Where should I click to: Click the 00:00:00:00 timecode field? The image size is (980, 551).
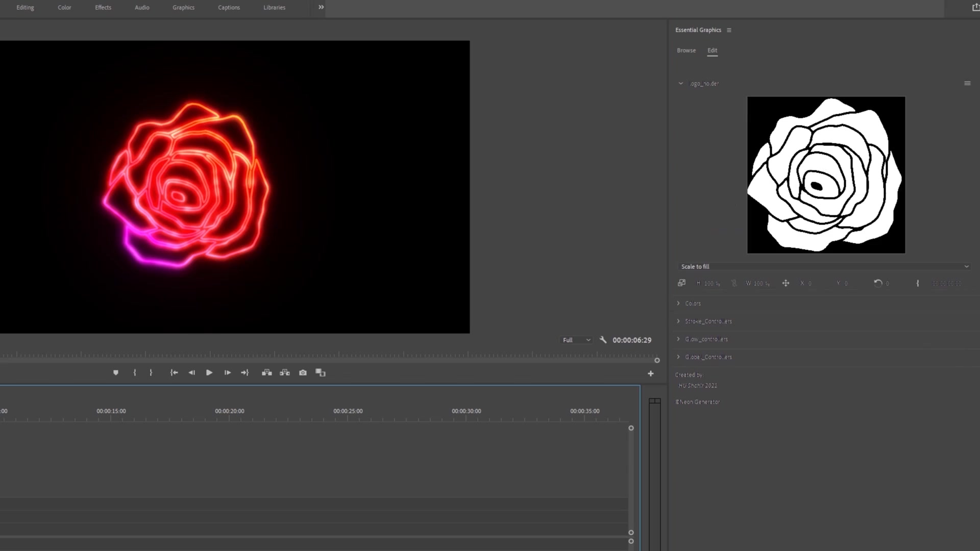point(946,284)
